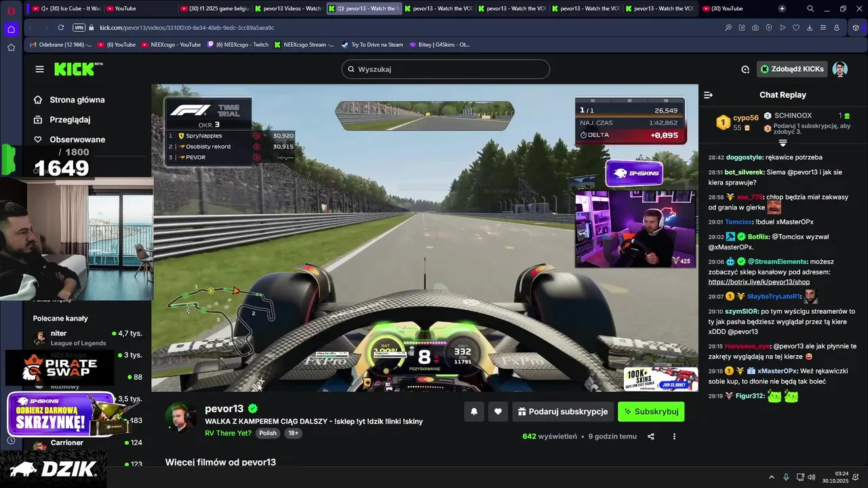Switch to last (30) YouTube tab

click(x=734, y=9)
